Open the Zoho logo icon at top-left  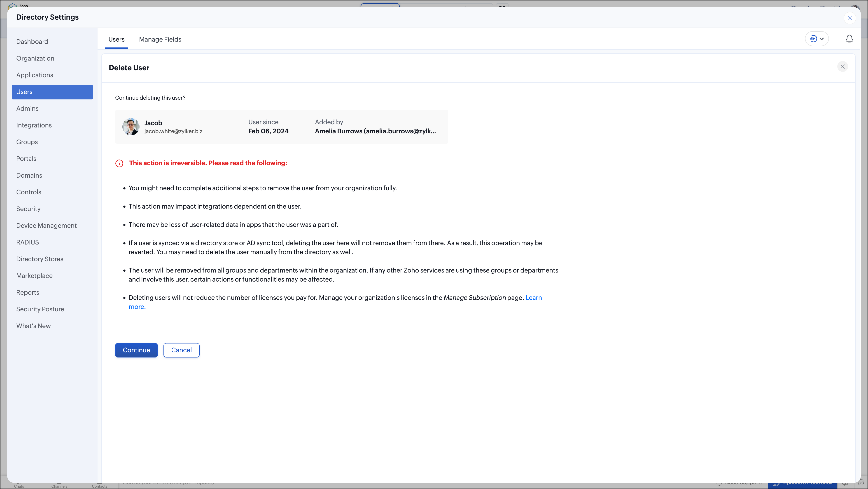click(x=12, y=6)
